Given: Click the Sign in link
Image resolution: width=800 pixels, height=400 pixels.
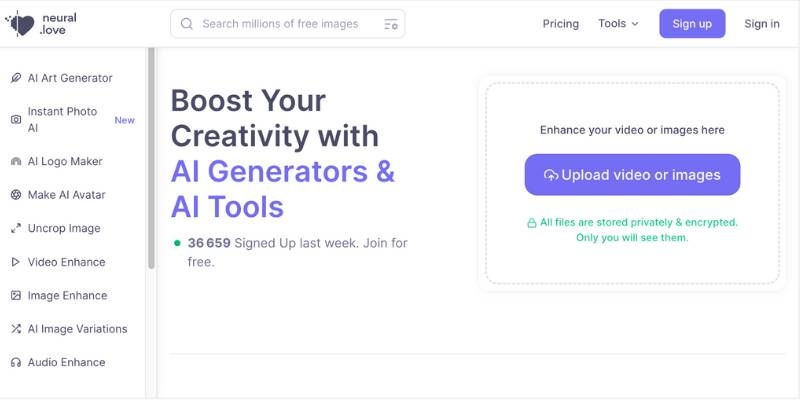Looking at the screenshot, I should pos(762,24).
